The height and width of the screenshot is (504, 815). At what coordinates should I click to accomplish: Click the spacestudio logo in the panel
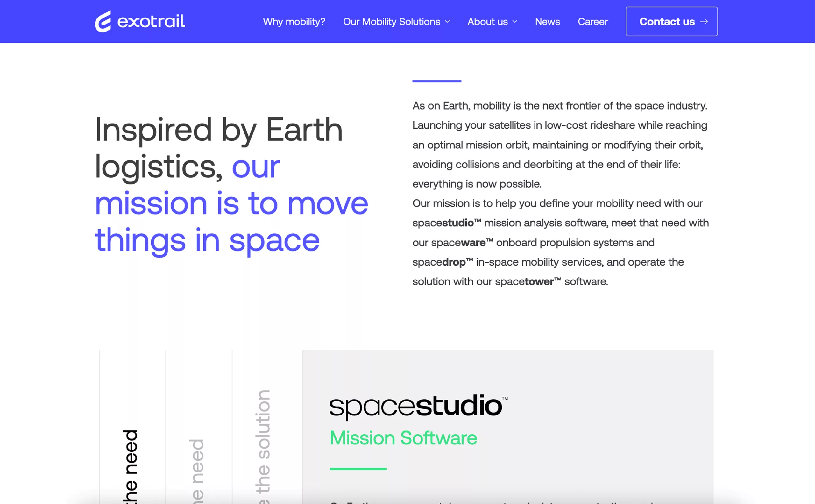coord(418,406)
